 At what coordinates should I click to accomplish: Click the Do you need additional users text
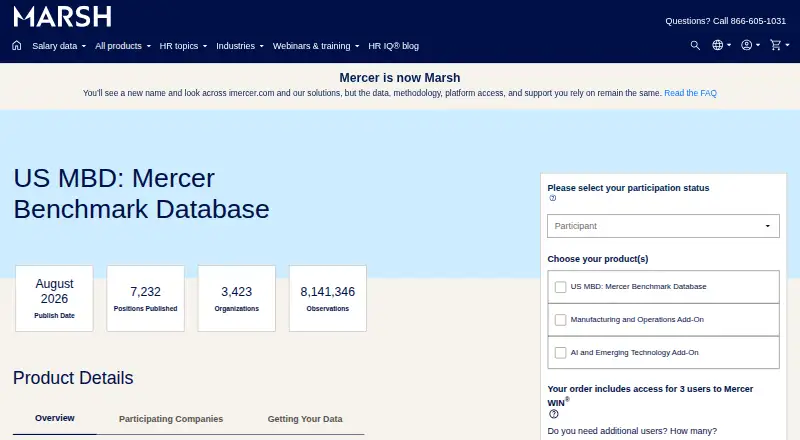[632, 431]
